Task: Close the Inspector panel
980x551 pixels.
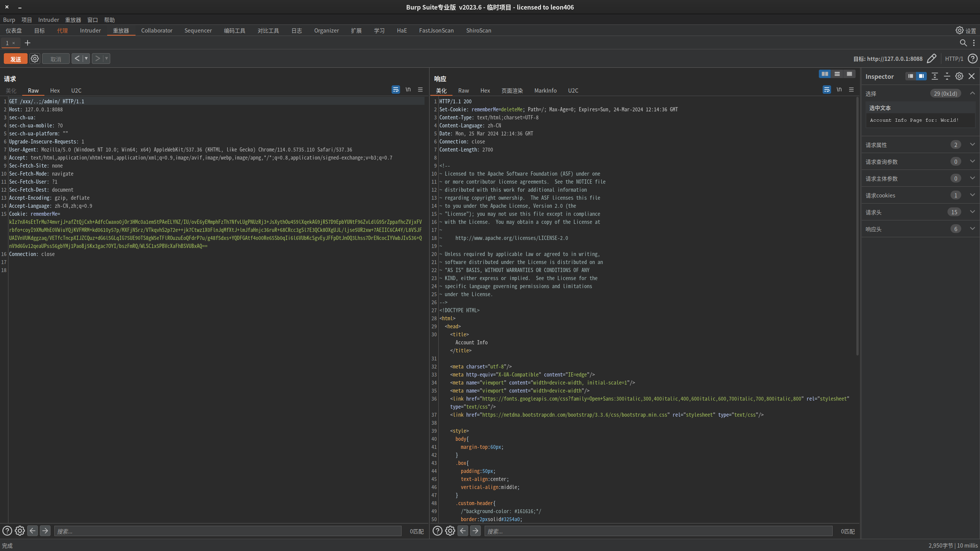Action: click(972, 76)
